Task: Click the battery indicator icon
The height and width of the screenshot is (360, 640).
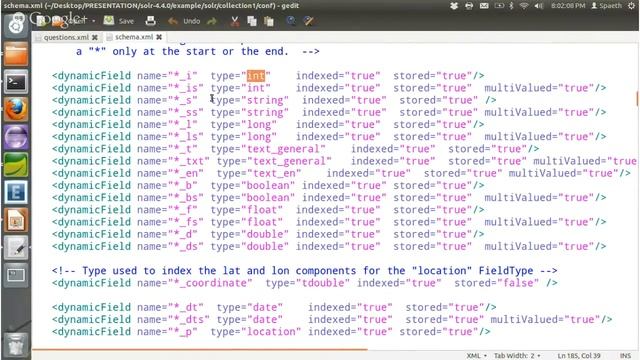Action: pyautogui.click(x=499, y=6)
